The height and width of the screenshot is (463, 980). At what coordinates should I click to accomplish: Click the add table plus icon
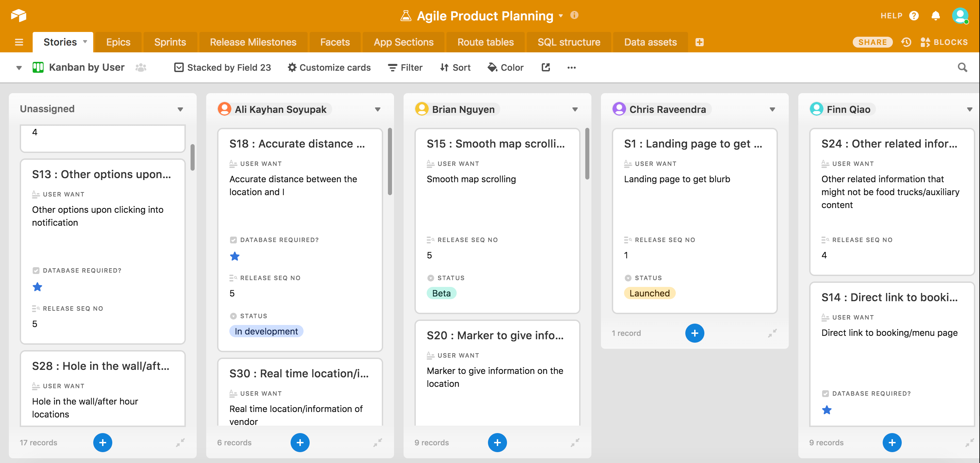(699, 42)
